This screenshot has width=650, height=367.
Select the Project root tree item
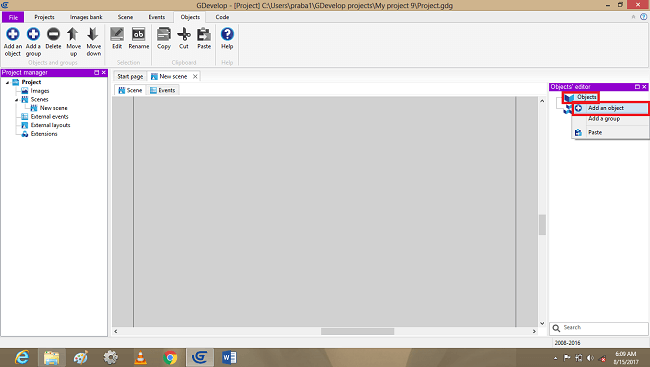coord(31,82)
